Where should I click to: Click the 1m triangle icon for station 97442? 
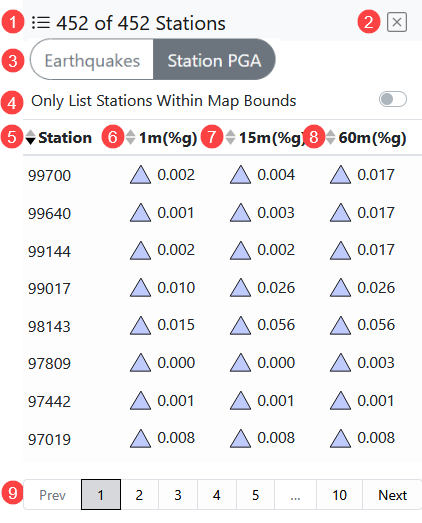click(x=140, y=400)
